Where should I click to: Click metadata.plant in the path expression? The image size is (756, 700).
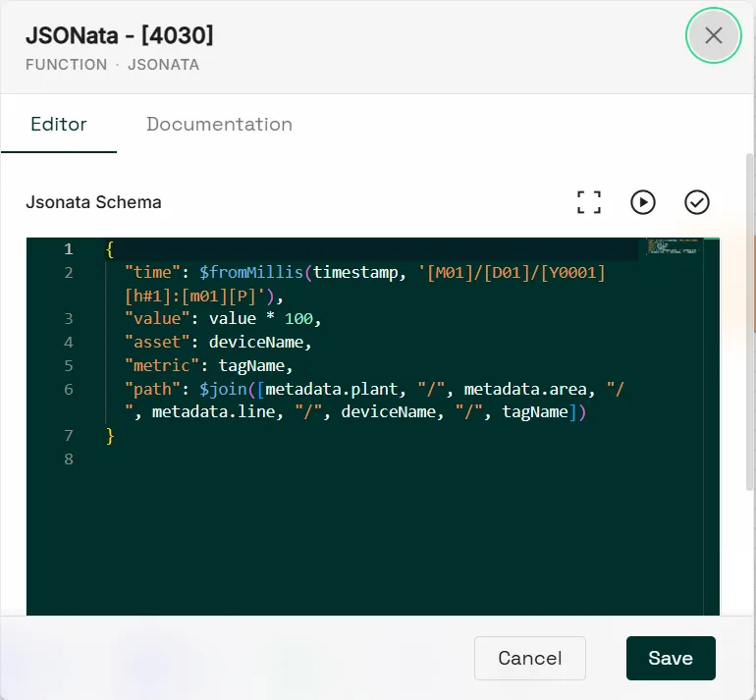(x=331, y=389)
